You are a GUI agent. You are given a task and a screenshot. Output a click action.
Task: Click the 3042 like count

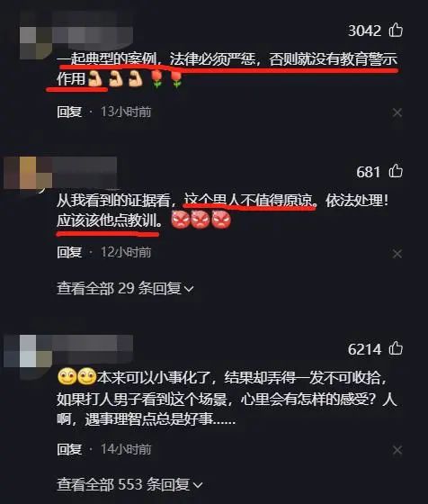[364, 31]
